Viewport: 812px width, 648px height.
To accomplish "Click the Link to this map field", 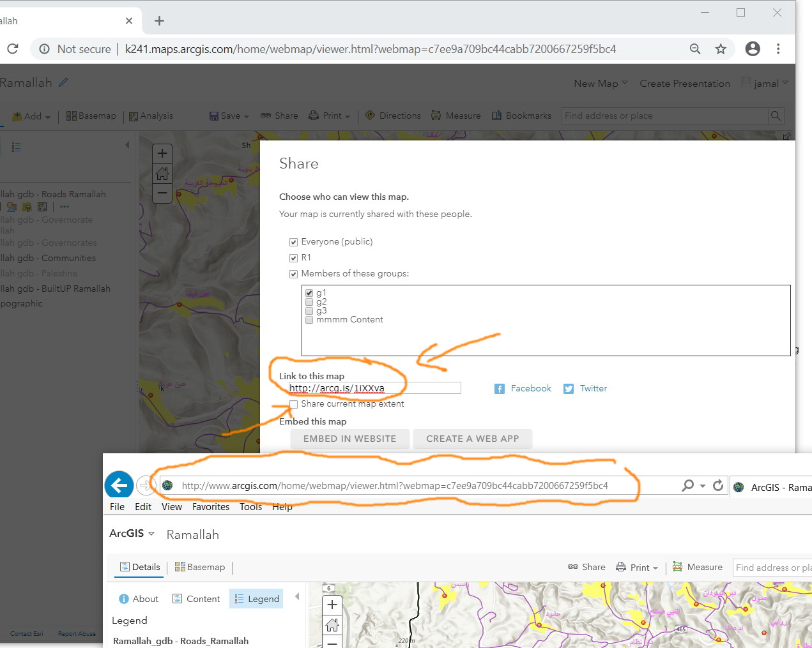I will pos(374,388).
